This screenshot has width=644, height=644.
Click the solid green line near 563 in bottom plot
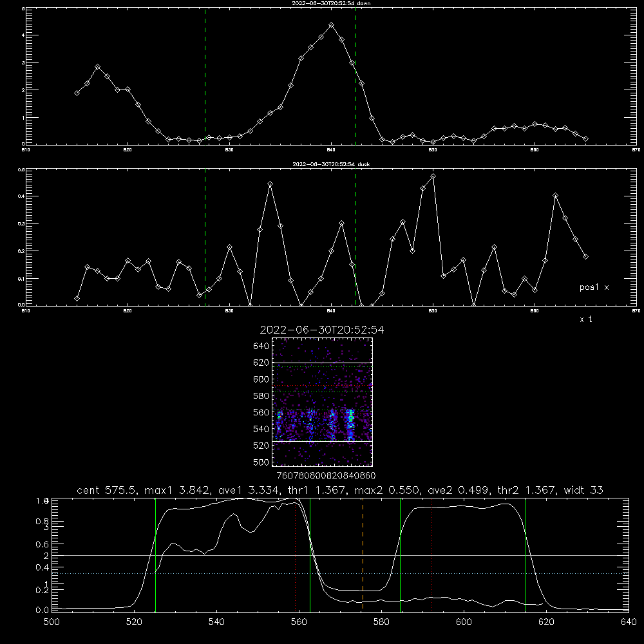coord(310,555)
